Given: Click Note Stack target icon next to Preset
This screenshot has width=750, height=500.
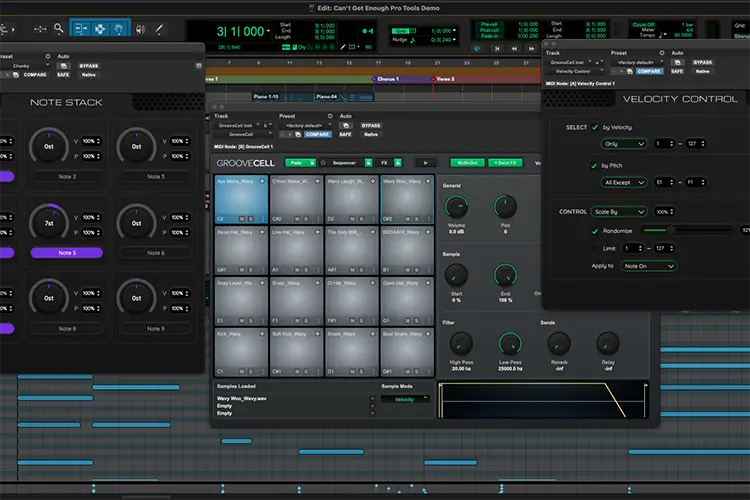Looking at the screenshot, I should tap(47, 56).
